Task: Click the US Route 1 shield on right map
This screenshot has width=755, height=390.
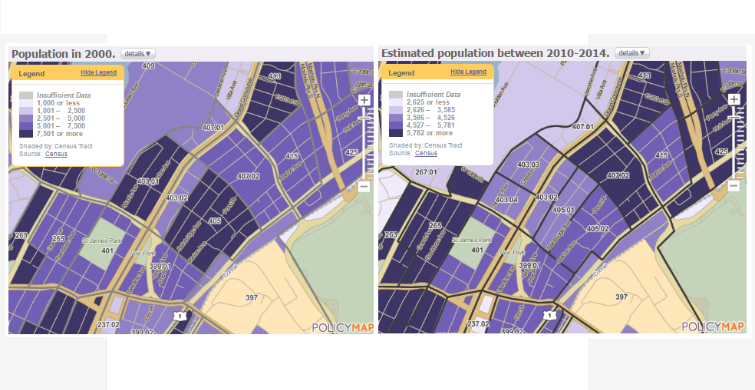Action: pyautogui.click(x=547, y=315)
